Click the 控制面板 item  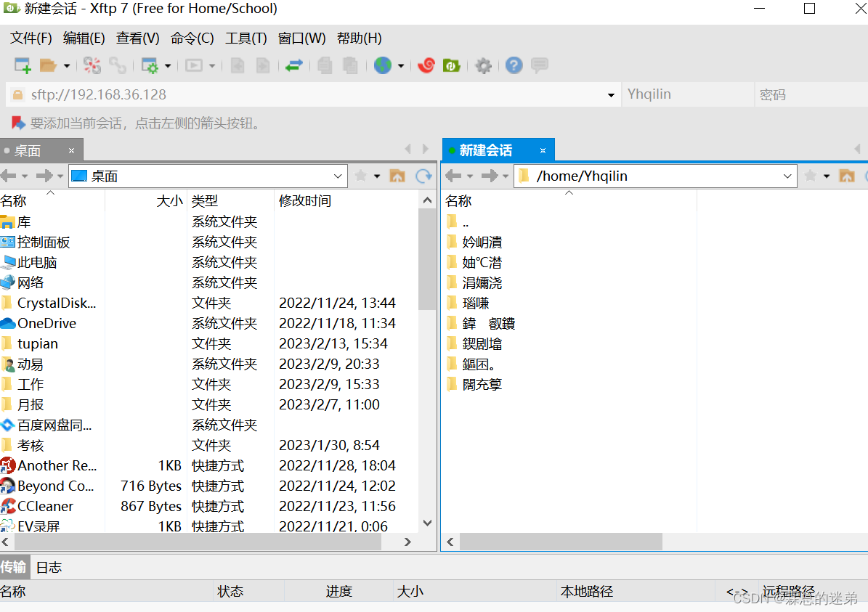coord(44,242)
